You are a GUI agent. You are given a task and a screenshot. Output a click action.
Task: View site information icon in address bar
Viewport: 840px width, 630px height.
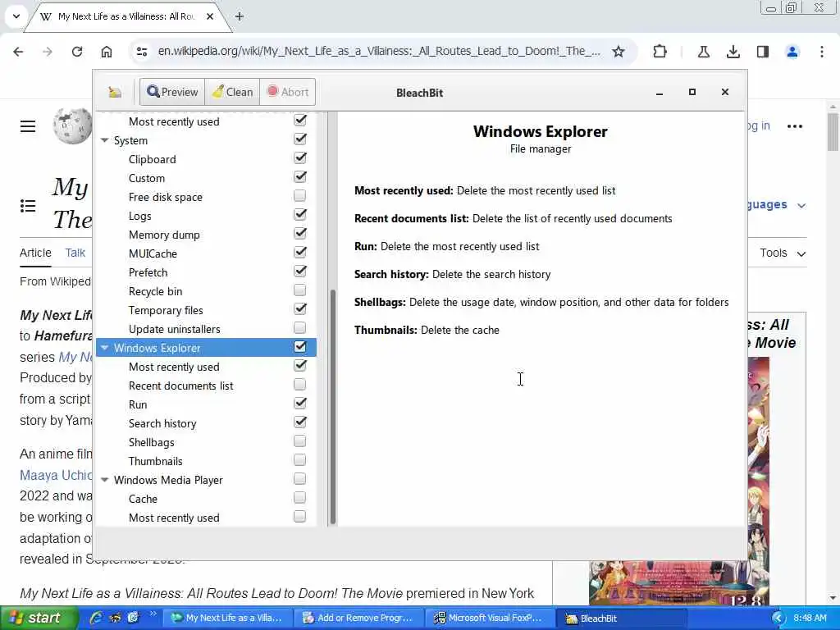[142, 52]
